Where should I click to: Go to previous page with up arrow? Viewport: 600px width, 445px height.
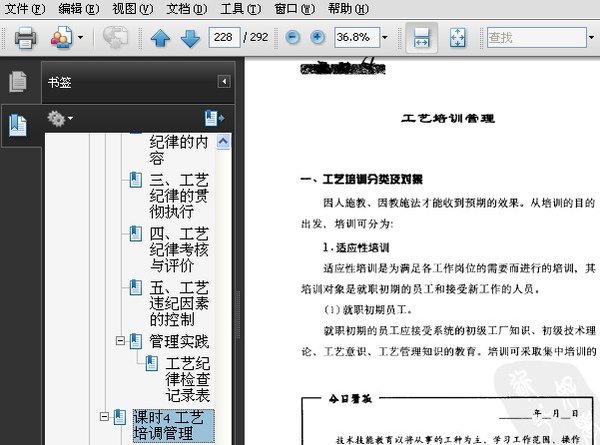point(160,38)
